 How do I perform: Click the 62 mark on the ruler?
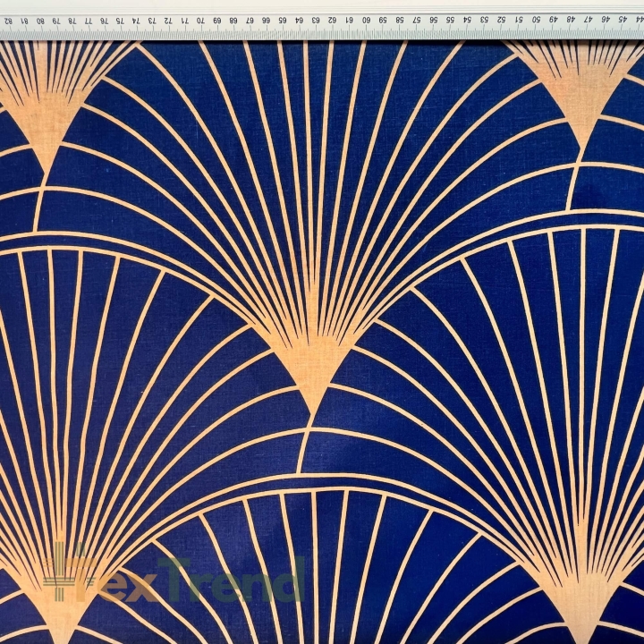pos(332,18)
